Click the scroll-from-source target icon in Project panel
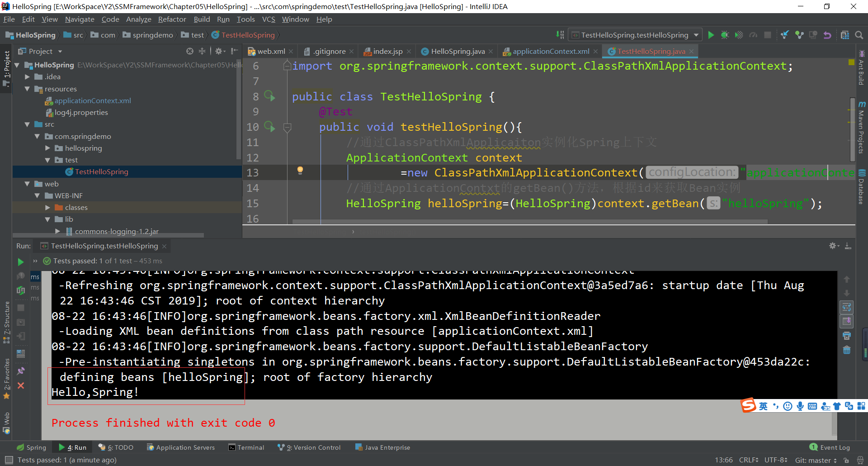 pyautogui.click(x=190, y=51)
